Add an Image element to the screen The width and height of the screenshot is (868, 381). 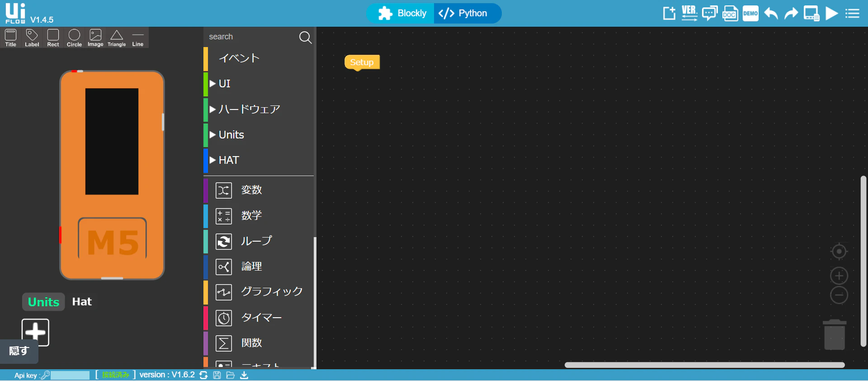[x=95, y=38]
